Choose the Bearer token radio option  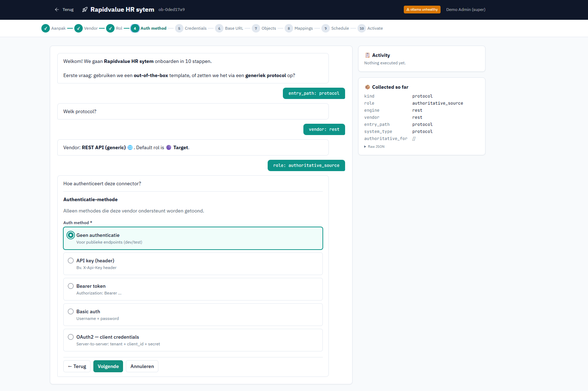coord(71,286)
